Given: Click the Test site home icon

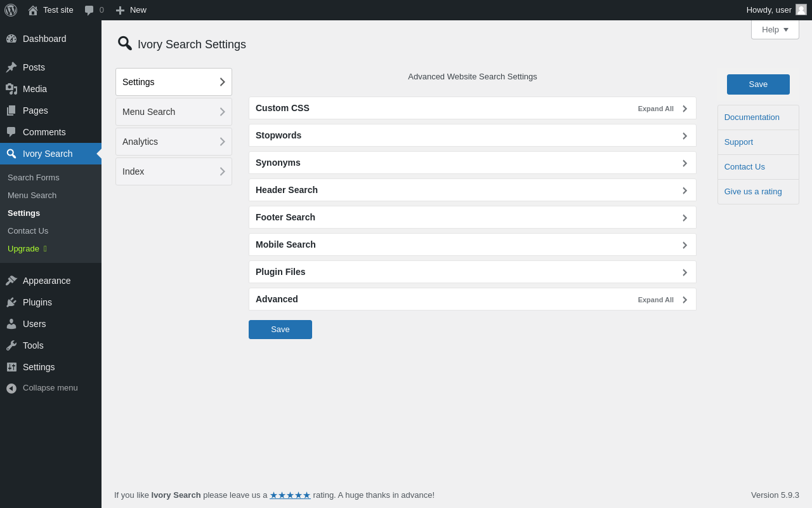Looking at the screenshot, I should pyautogui.click(x=33, y=10).
